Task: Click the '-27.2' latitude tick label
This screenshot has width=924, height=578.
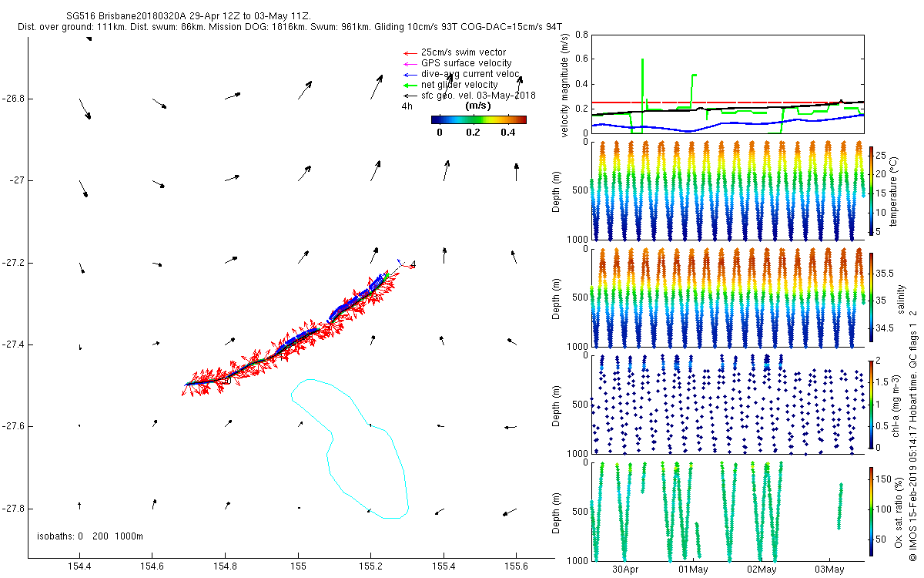Action: 13,263
